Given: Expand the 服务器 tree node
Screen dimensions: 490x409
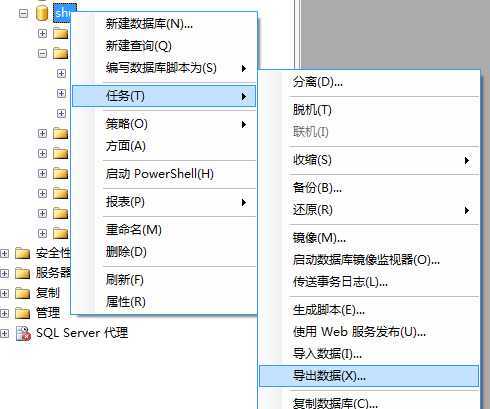Looking at the screenshot, I should point(4,274).
